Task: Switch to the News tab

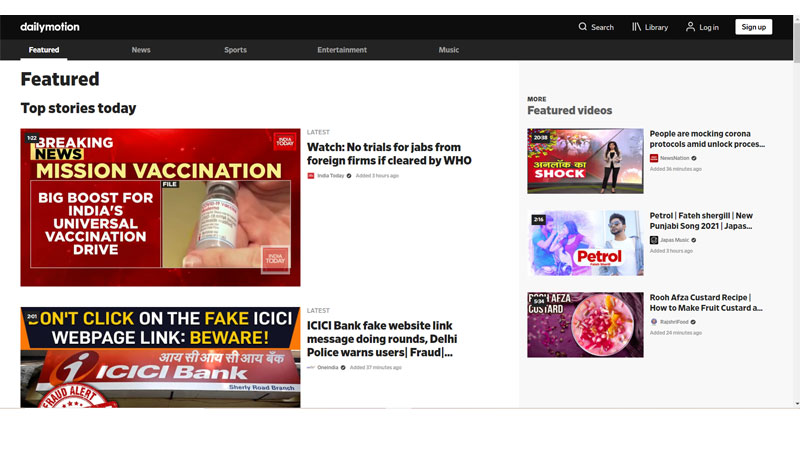Action: tap(141, 50)
